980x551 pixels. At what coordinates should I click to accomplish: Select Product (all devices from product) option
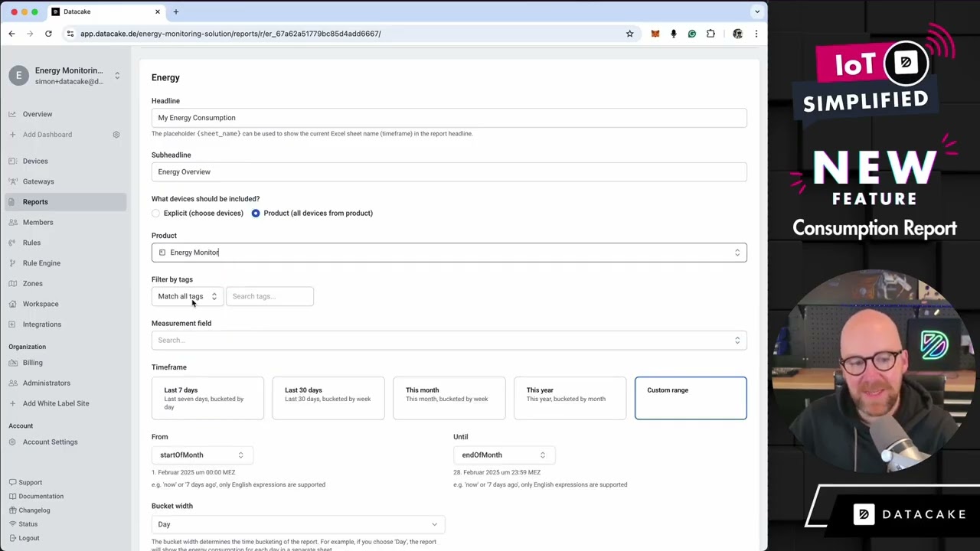[x=256, y=214]
